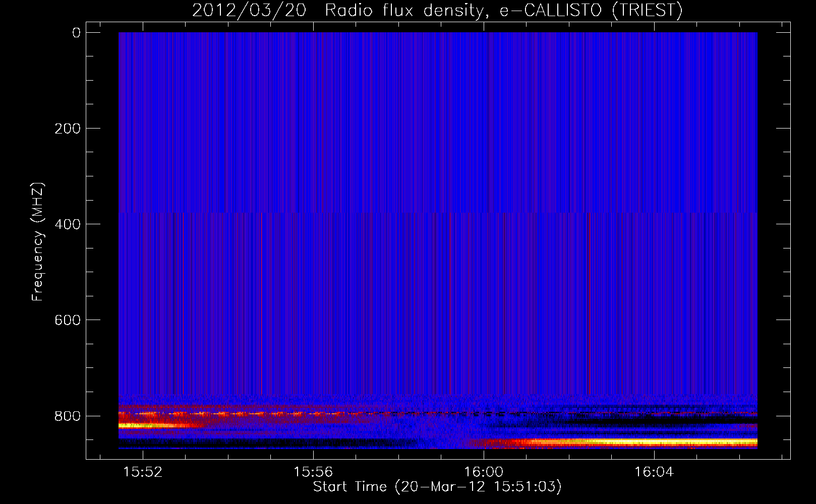Click the 15:56 time tick label
Image resolution: width=816 pixels, height=504 pixels.
[313, 472]
